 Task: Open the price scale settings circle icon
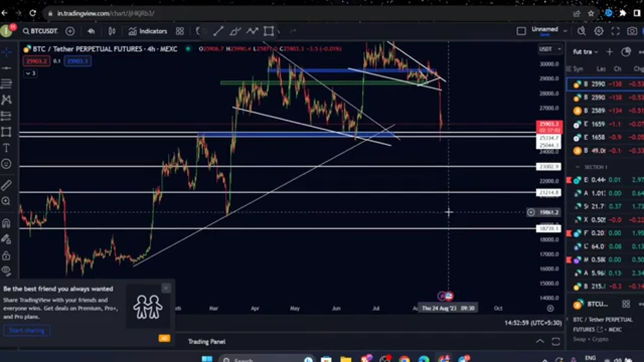click(x=550, y=308)
